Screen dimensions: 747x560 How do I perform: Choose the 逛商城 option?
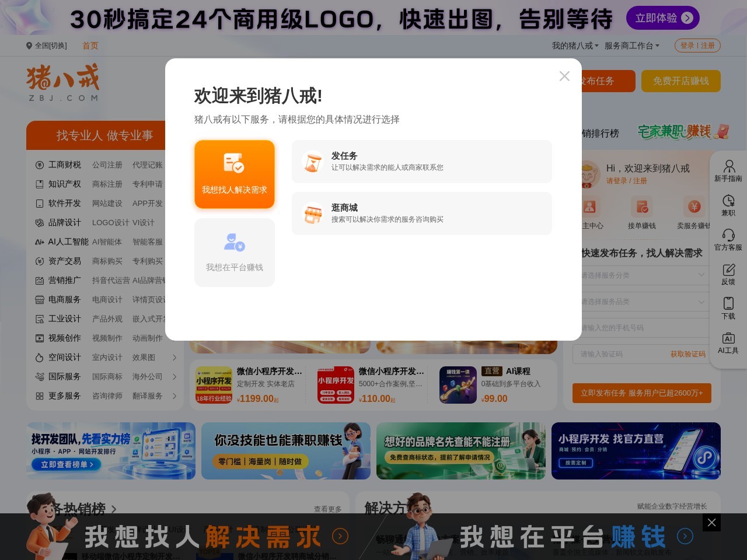coord(421,213)
